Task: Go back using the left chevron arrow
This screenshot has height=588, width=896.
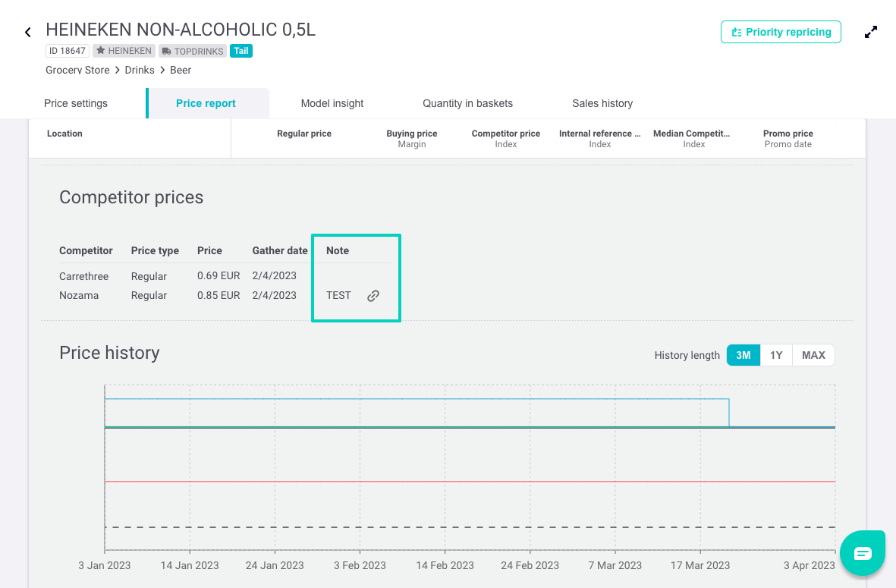Action: pos(27,33)
